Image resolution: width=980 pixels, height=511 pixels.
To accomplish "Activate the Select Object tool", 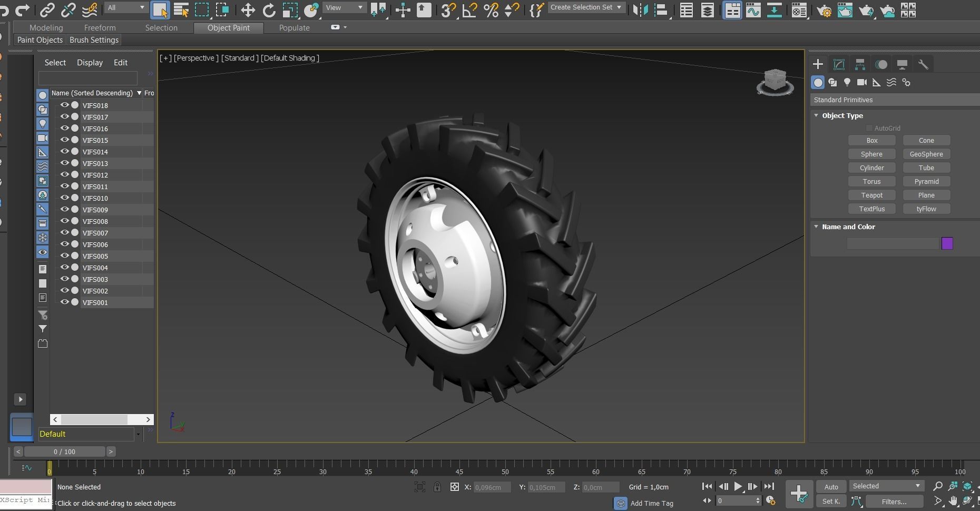I will (x=160, y=9).
